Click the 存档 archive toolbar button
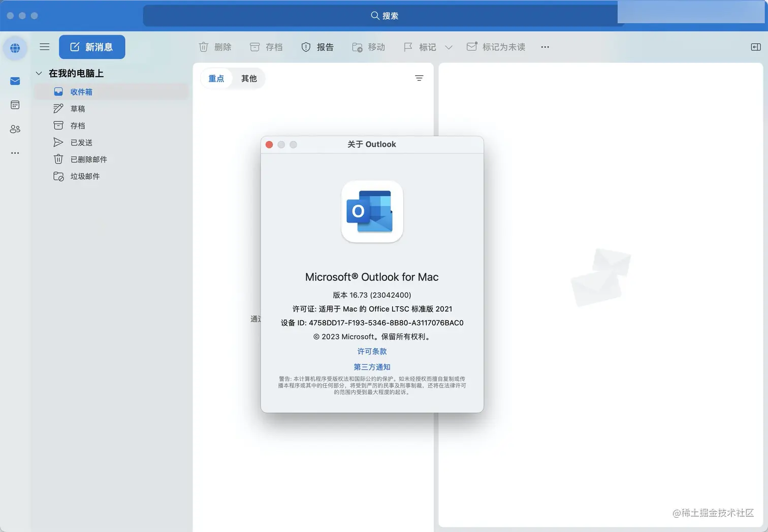Viewport: 768px width, 532px height. [x=266, y=47]
